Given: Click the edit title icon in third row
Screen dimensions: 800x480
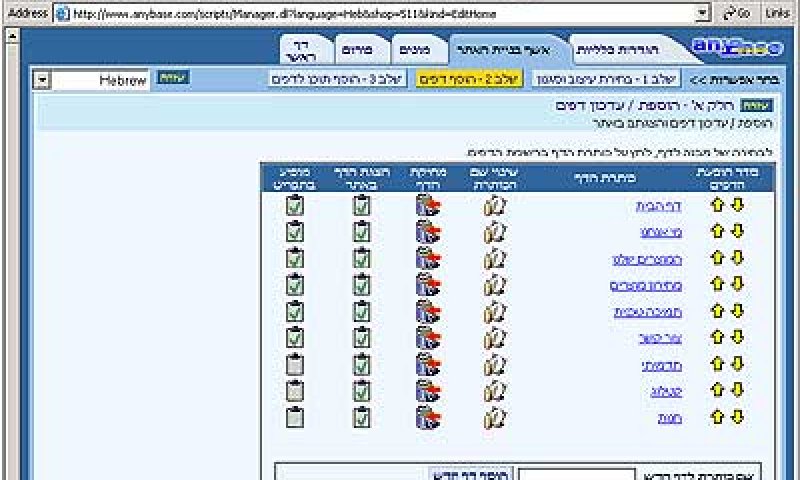Looking at the screenshot, I should click(x=494, y=259).
